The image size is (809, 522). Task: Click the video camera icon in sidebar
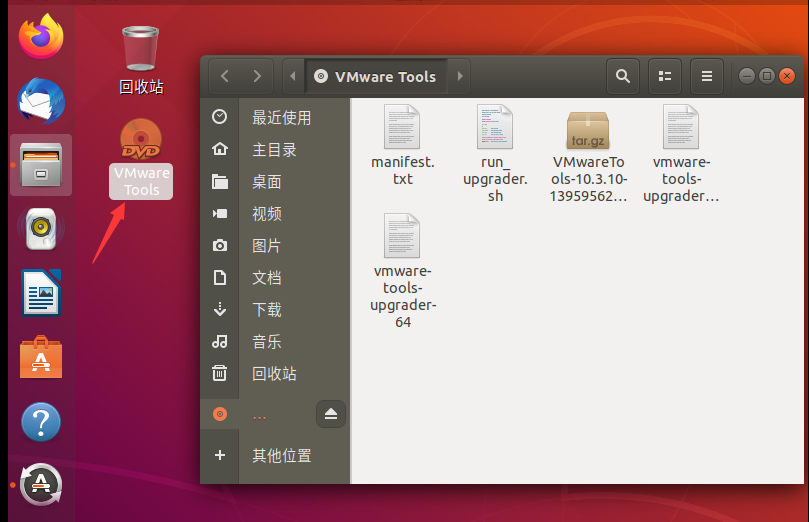(220, 214)
